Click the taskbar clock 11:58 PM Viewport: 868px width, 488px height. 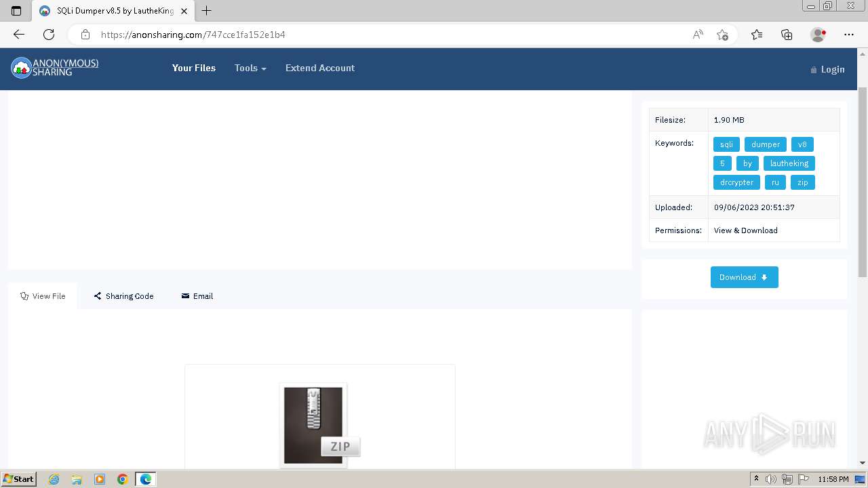coord(833,479)
